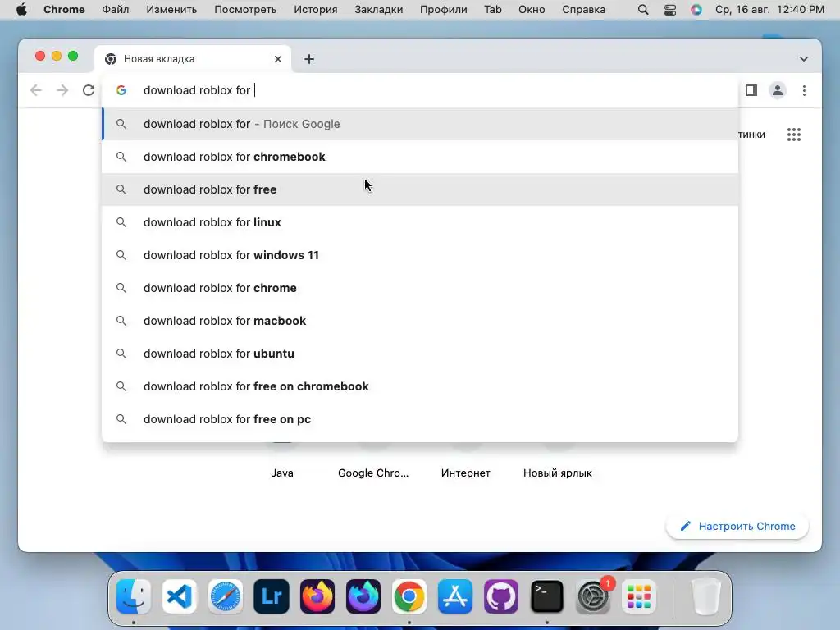This screenshot has height=630, width=840.
Task: Click the Новая вкладка tab
Action: click(193, 59)
